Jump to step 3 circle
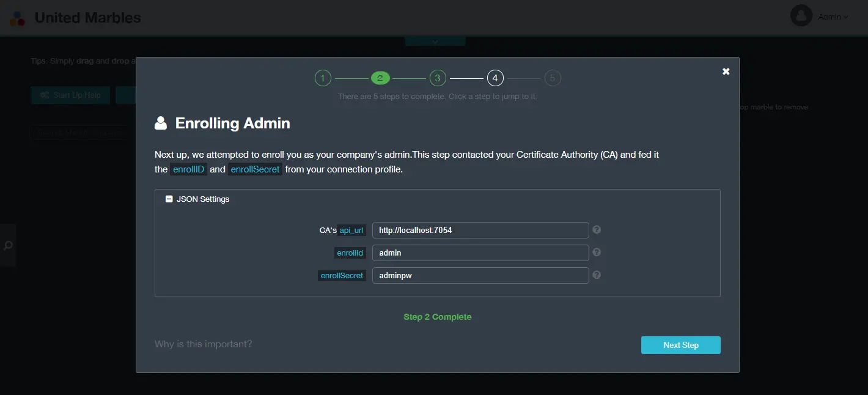Viewport: 868px width, 395px height. click(x=438, y=78)
